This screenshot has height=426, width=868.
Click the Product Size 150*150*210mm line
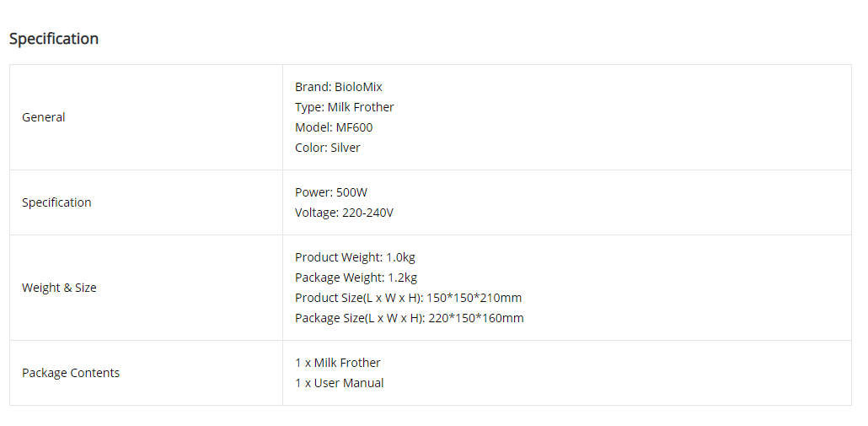coord(408,298)
